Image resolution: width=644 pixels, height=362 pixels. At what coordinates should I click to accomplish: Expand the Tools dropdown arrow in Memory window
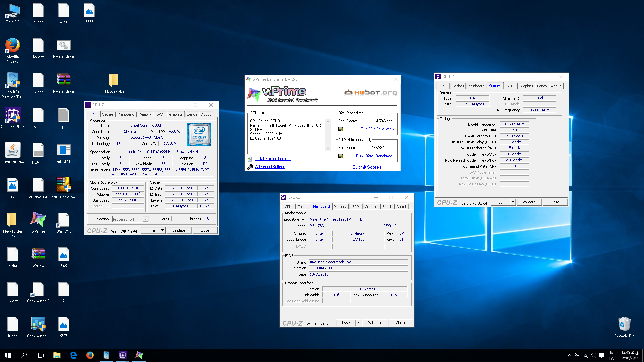click(x=513, y=202)
